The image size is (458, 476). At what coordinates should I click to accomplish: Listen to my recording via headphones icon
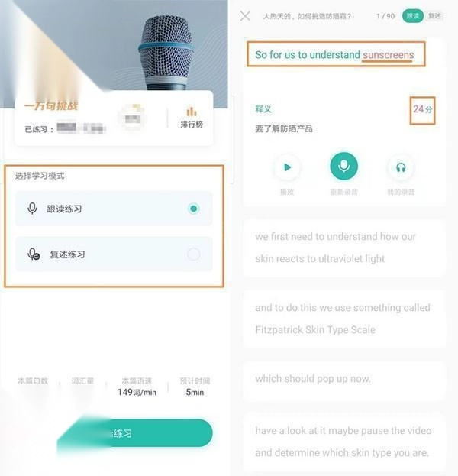(x=401, y=167)
